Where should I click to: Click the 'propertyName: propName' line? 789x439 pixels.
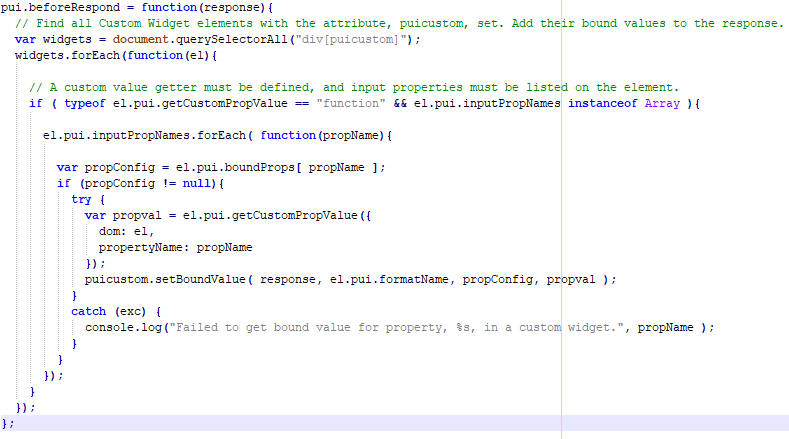[176, 248]
